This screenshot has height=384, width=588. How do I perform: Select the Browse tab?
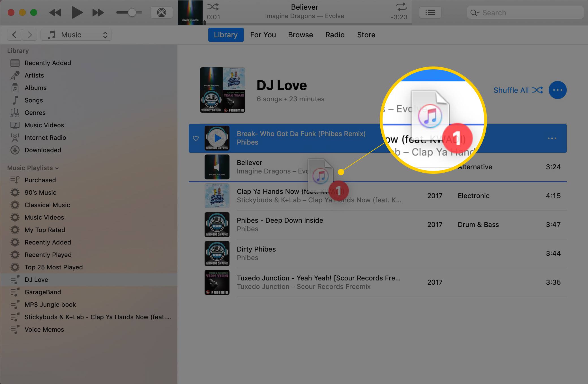pos(300,35)
